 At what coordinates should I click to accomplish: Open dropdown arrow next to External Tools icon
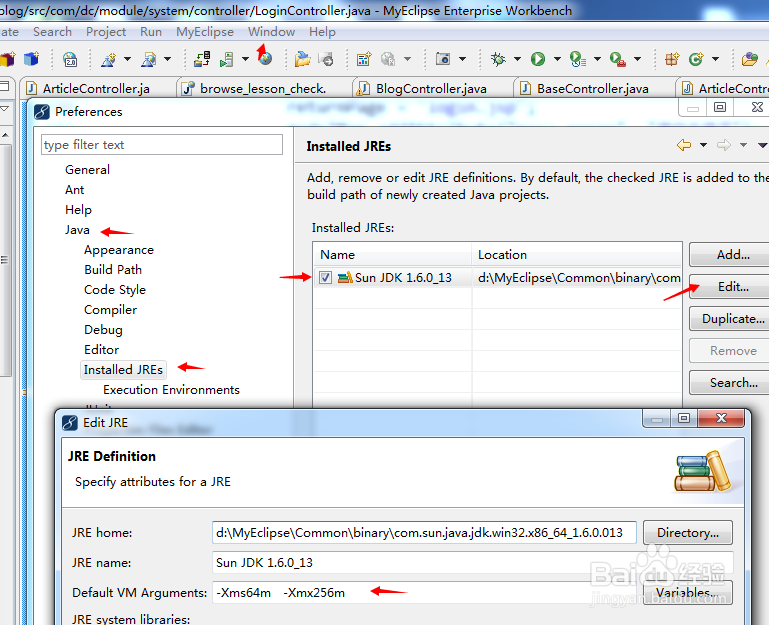point(637,59)
